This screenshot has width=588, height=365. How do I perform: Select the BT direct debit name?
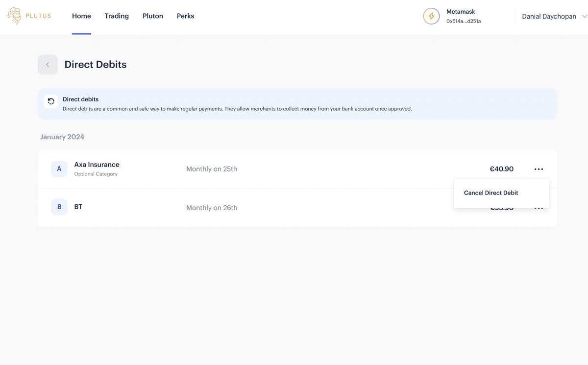point(78,207)
